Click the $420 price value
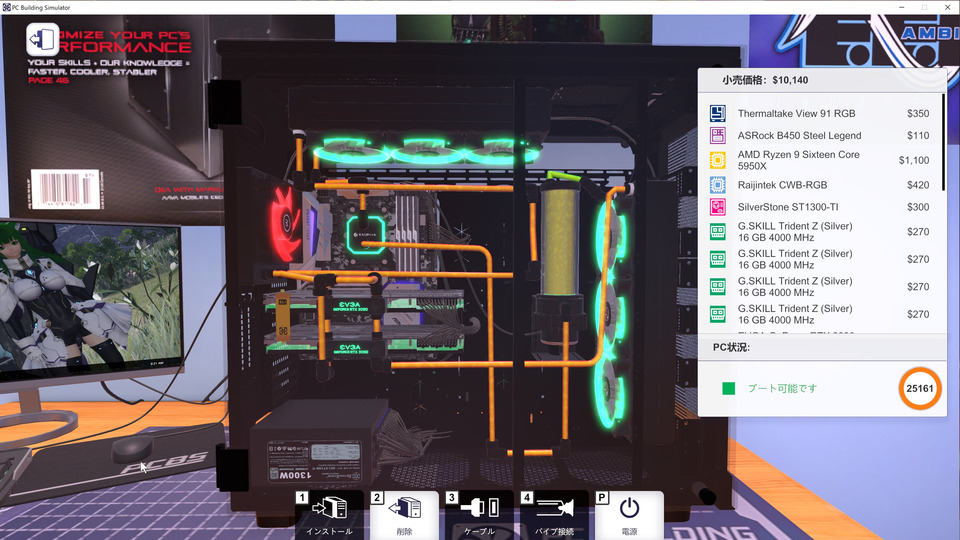 [918, 185]
